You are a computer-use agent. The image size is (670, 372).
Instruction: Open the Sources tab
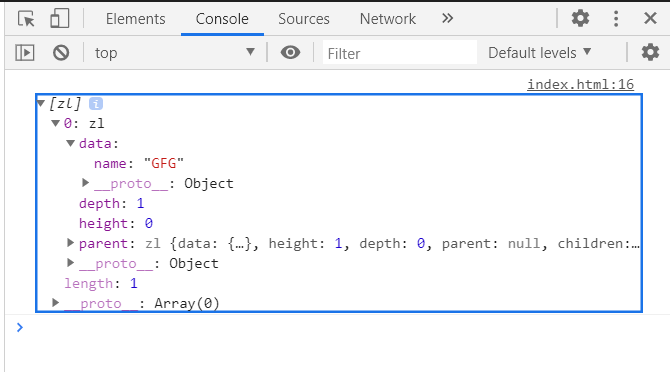click(x=304, y=19)
